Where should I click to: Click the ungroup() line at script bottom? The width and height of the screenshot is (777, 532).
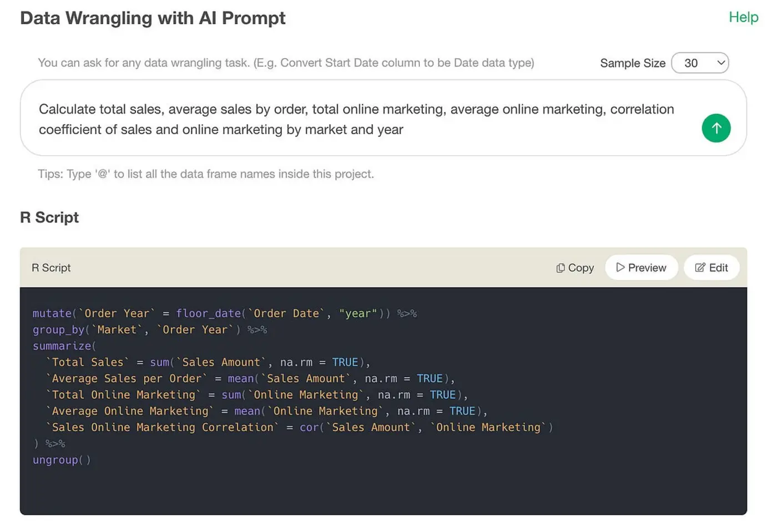(x=61, y=459)
